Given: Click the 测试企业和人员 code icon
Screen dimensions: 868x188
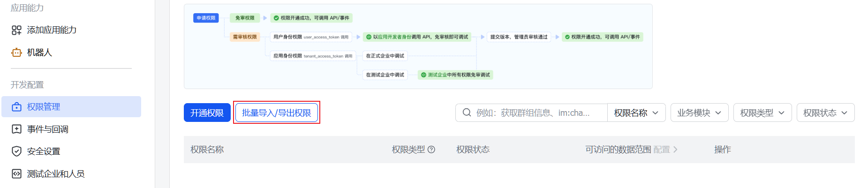Looking at the screenshot, I should pyautogui.click(x=16, y=174).
